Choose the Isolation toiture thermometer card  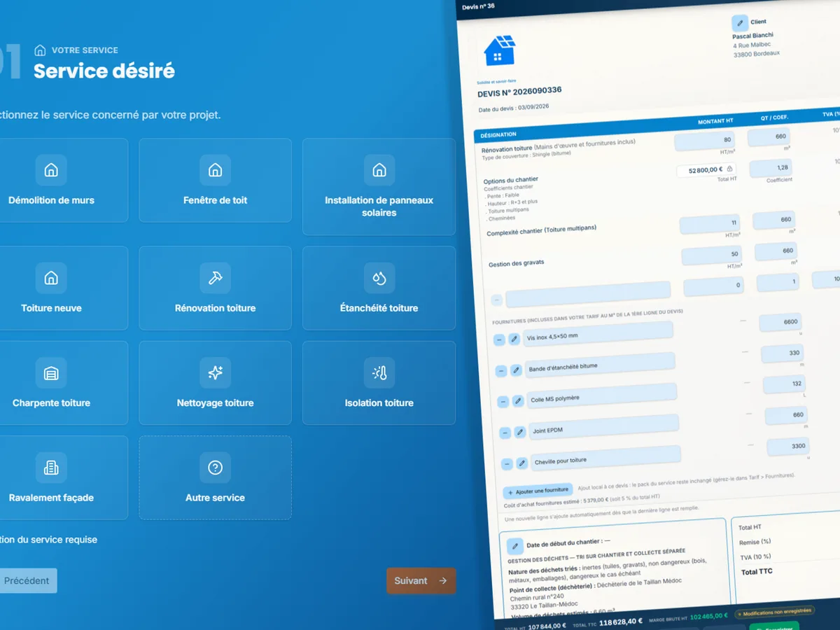379,383
